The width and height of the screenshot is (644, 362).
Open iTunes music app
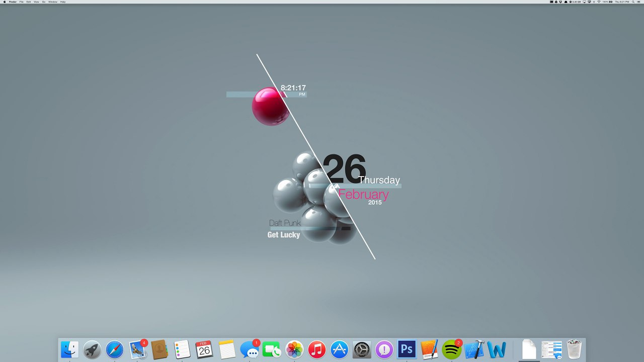pos(317,349)
